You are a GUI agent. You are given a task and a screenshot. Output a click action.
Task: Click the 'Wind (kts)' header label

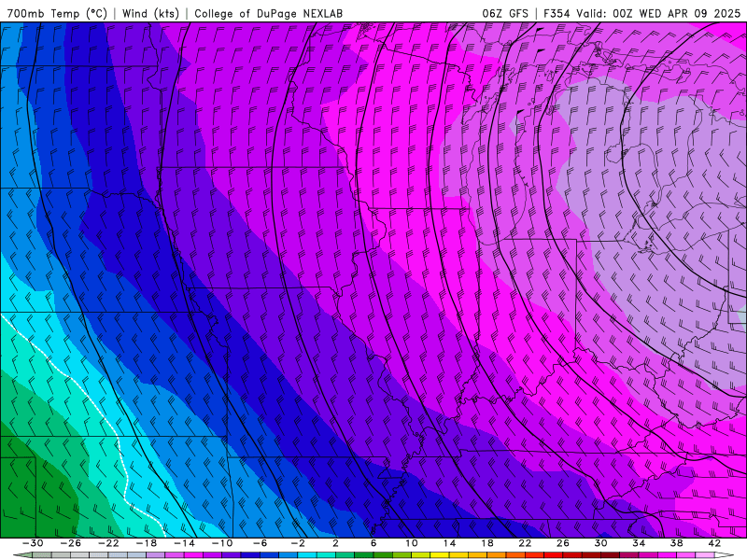point(150,13)
